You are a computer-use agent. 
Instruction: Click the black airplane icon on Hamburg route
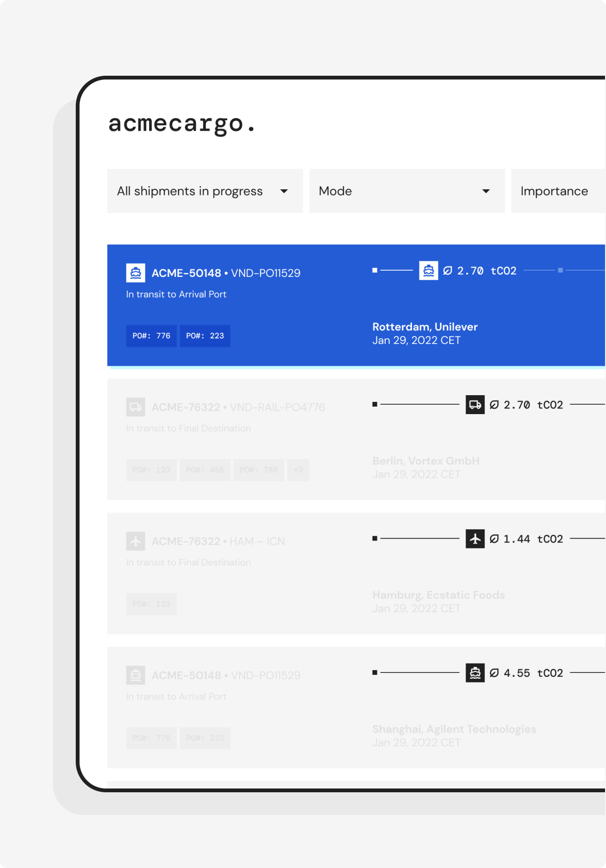point(475,539)
